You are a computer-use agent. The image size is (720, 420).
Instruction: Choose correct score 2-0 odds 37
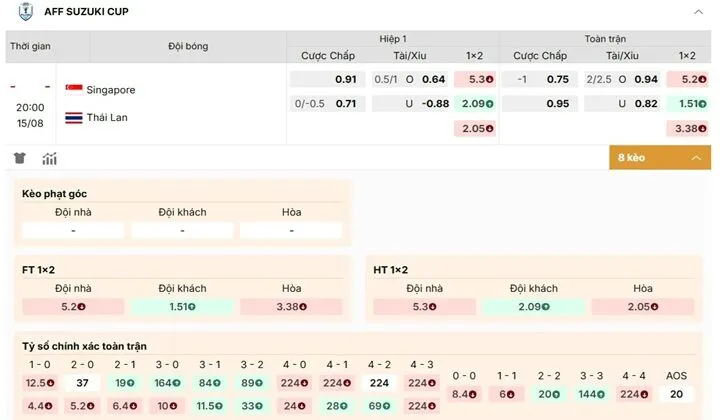tap(82, 383)
